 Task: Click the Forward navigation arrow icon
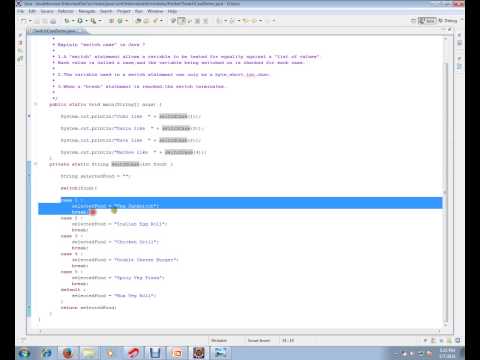tap(268, 21)
